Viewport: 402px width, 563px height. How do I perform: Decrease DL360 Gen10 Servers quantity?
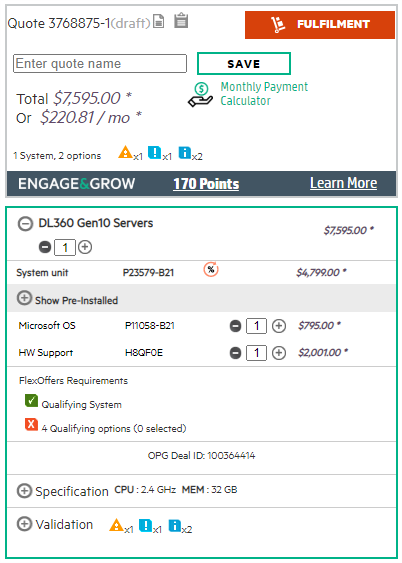click(x=45, y=247)
